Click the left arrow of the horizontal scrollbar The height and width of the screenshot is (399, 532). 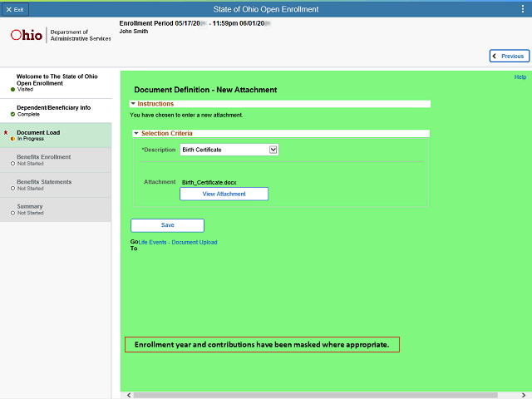click(x=126, y=395)
